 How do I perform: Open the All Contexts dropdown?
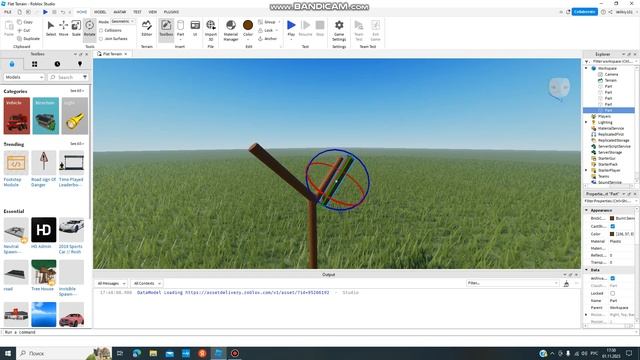[147, 283]
